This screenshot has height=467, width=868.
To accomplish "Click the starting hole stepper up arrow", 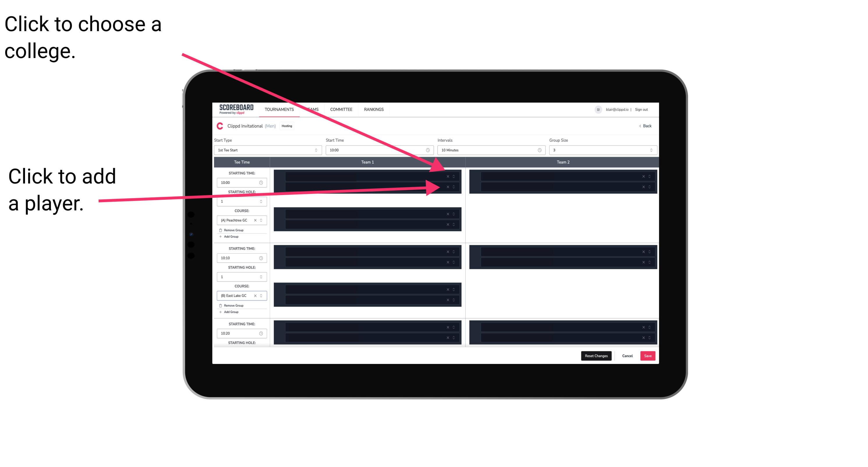I will pyautogui.click(x=263, y=200).
